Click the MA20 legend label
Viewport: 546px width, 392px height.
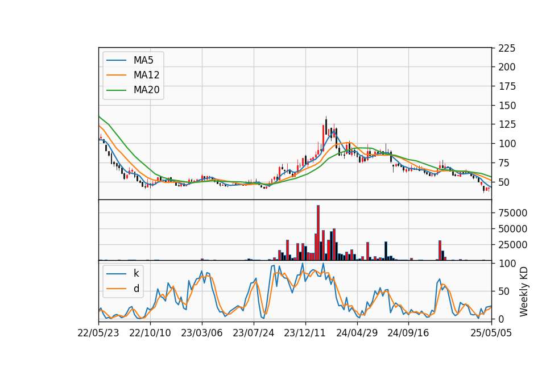tap(146, 90)
